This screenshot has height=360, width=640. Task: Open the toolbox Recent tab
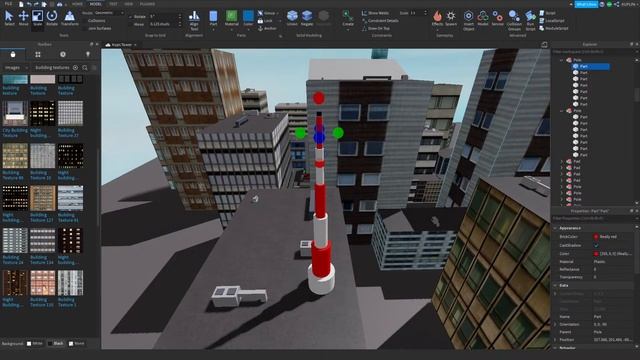tap(62, 54)
